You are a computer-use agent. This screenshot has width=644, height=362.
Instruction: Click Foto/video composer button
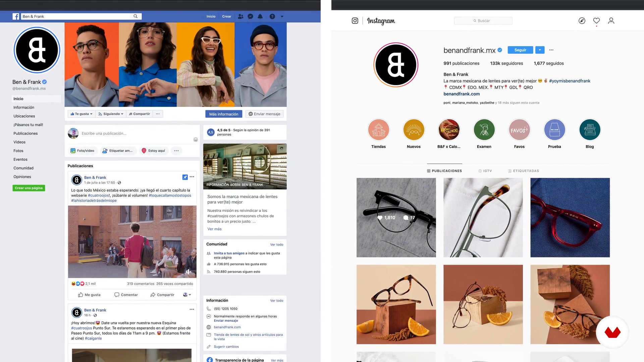(83, 151)
